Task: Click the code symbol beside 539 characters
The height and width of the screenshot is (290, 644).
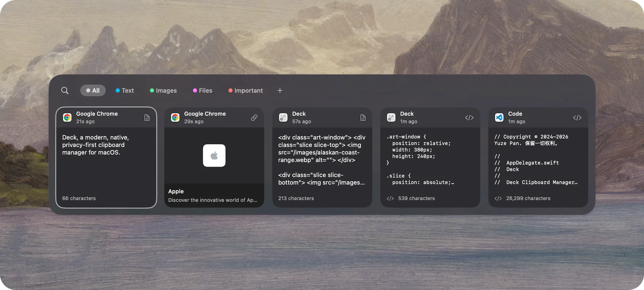Action: click(x=391, y=198)
